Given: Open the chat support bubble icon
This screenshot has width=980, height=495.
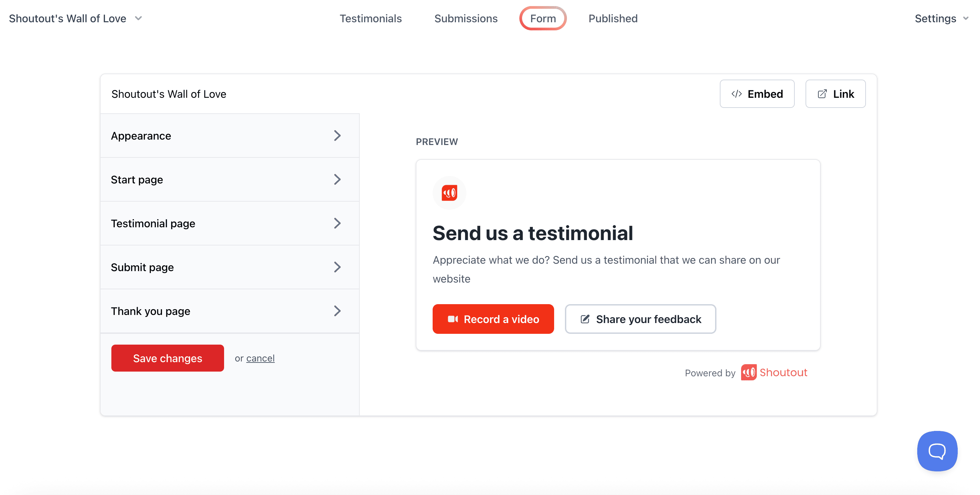Looking at the screenshot, I should click(x=937, y=451).
